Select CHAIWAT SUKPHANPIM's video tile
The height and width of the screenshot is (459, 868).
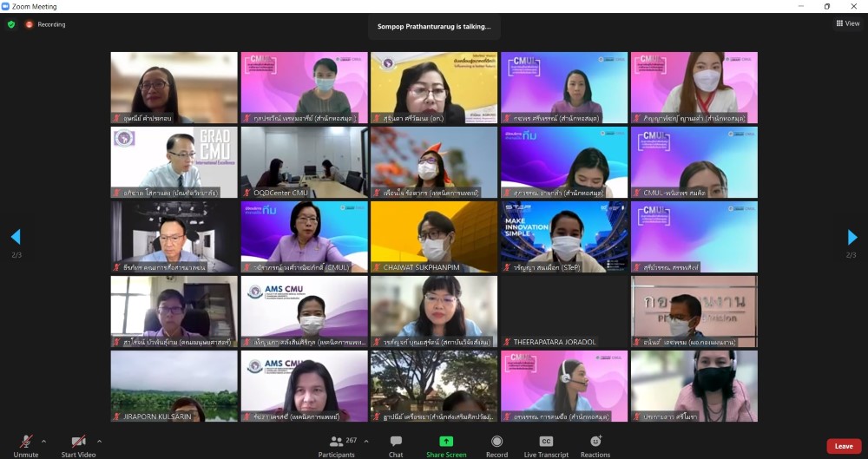coord(434,237)
